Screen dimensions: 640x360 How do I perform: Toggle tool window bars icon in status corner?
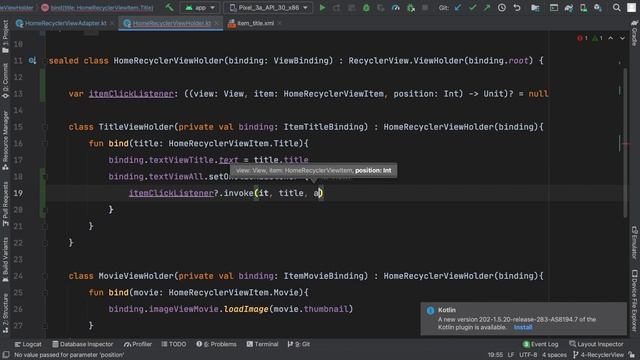pos(6,355)
